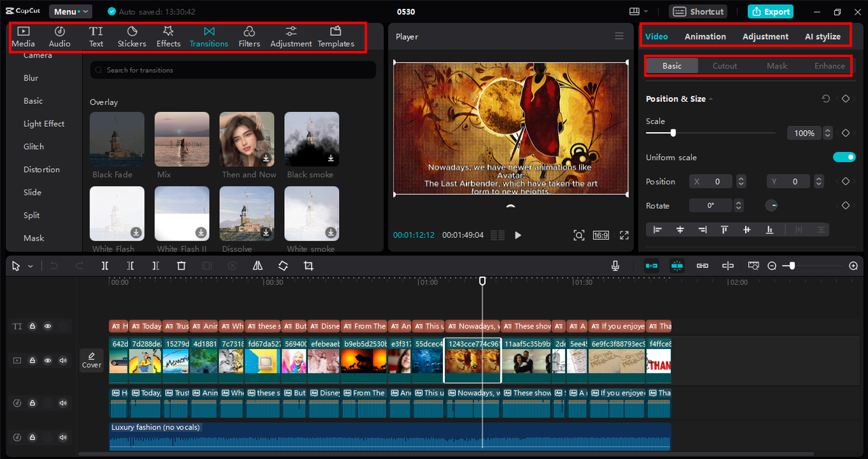Open the Stickers panel
Viewport: 868px width, 459px height.
(x=132, y=37)
